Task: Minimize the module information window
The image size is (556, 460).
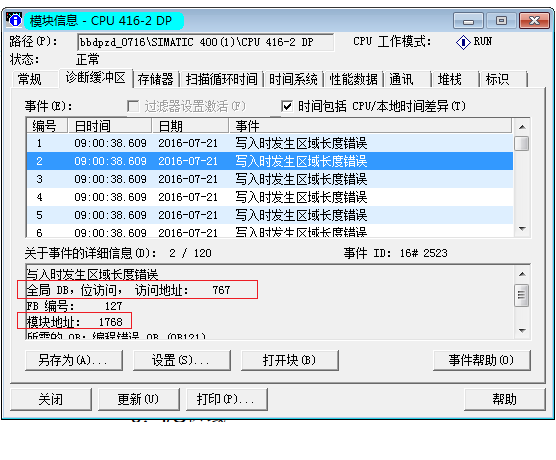Action: click(x=468, y=21)
